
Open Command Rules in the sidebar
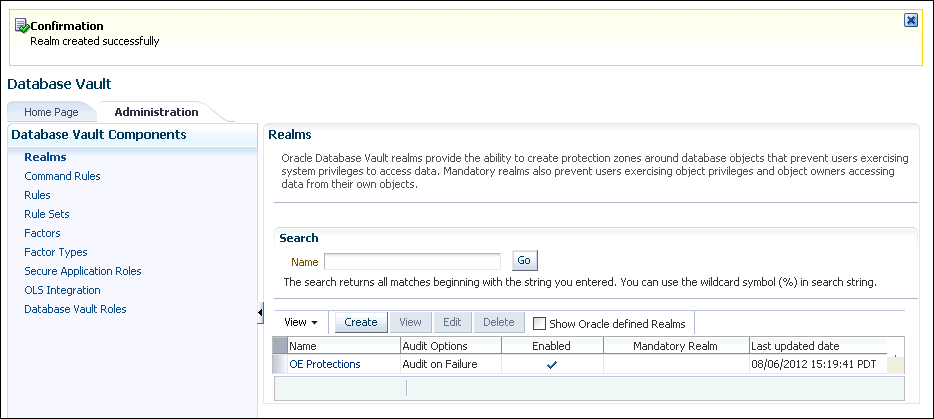click(62, 176)
